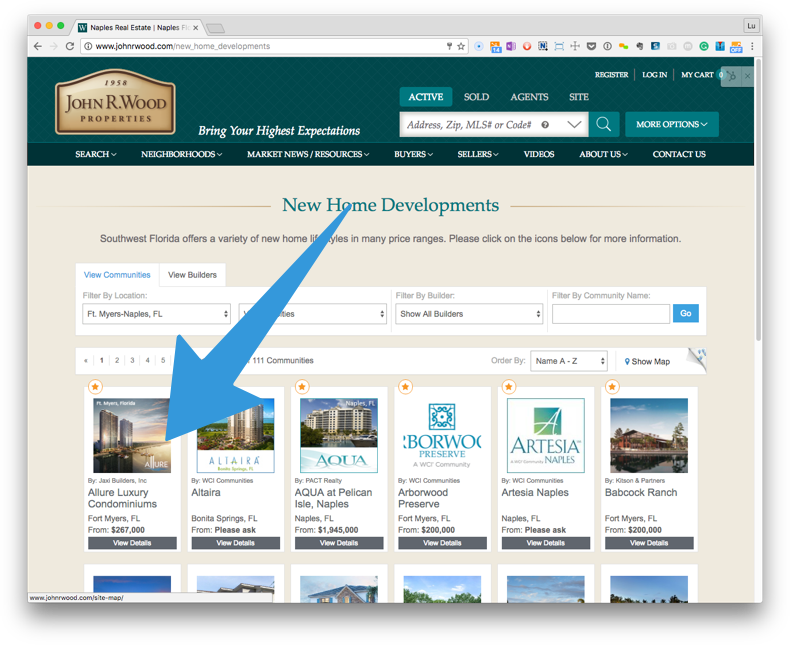
Task: Expand the NEIGHBORHOODS navigation menu
Action: tap(181, 154)
